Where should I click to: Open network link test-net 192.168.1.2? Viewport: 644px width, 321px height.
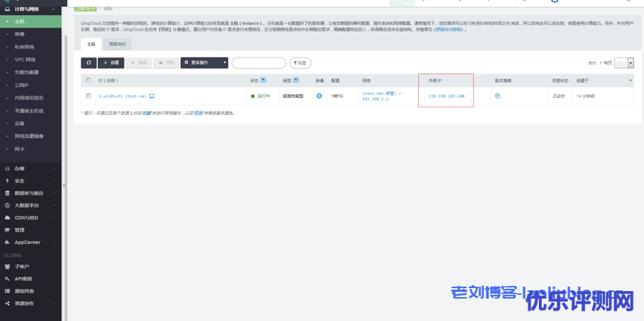(x=382, y=96)
